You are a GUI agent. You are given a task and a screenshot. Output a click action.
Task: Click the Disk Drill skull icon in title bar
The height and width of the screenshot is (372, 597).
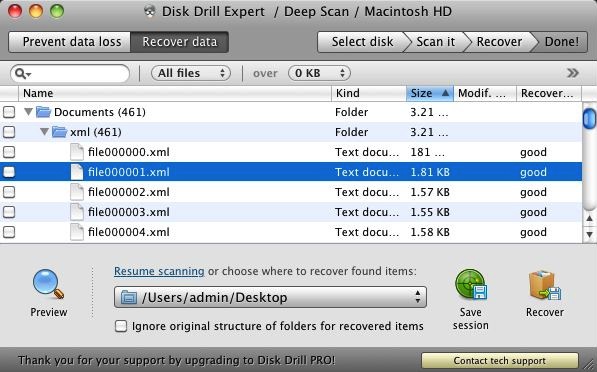coord(150,11)
